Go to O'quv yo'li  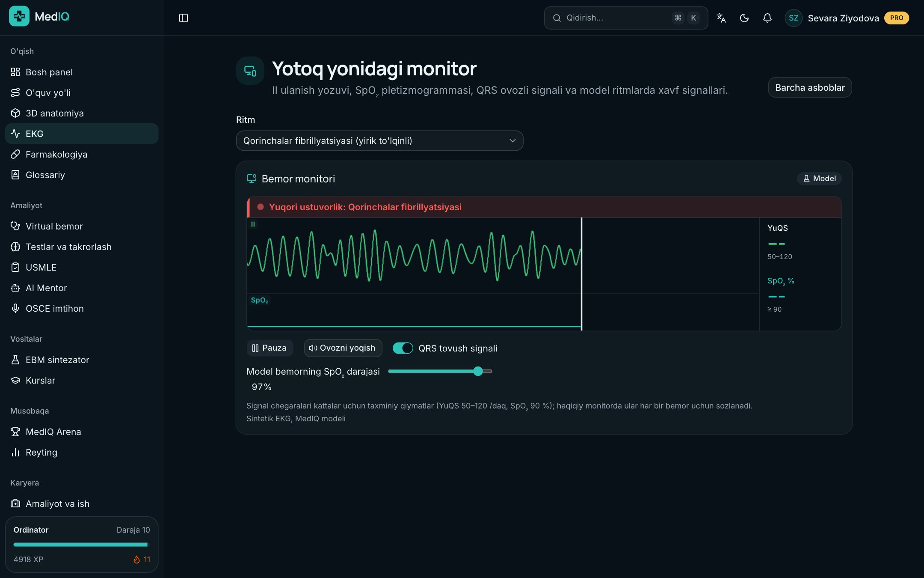pos(82,92)
